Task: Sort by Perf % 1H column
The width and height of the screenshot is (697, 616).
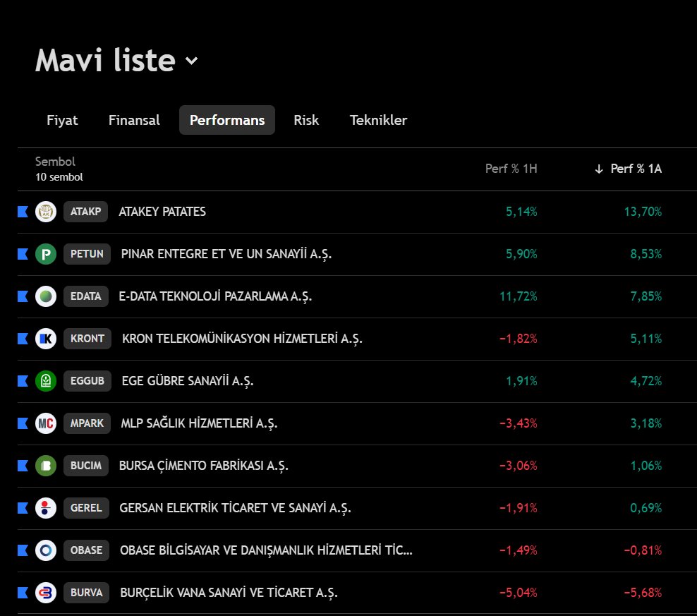Action: (511, 169)
